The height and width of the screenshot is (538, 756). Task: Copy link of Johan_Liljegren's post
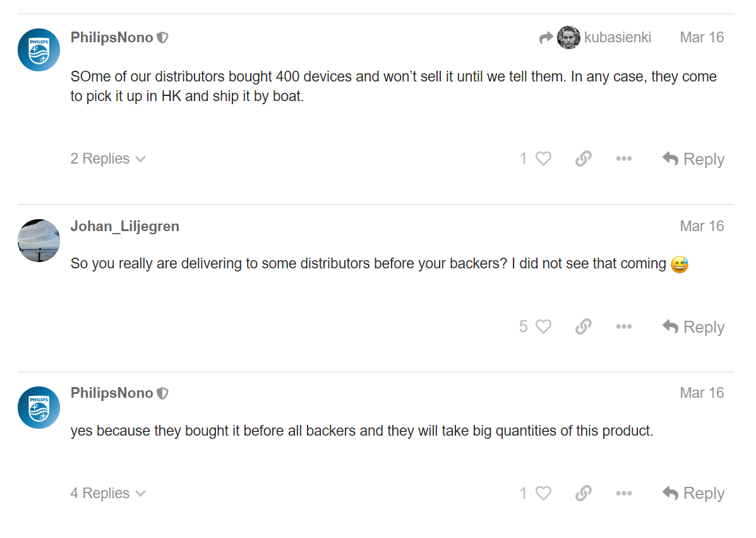point(584,327)
